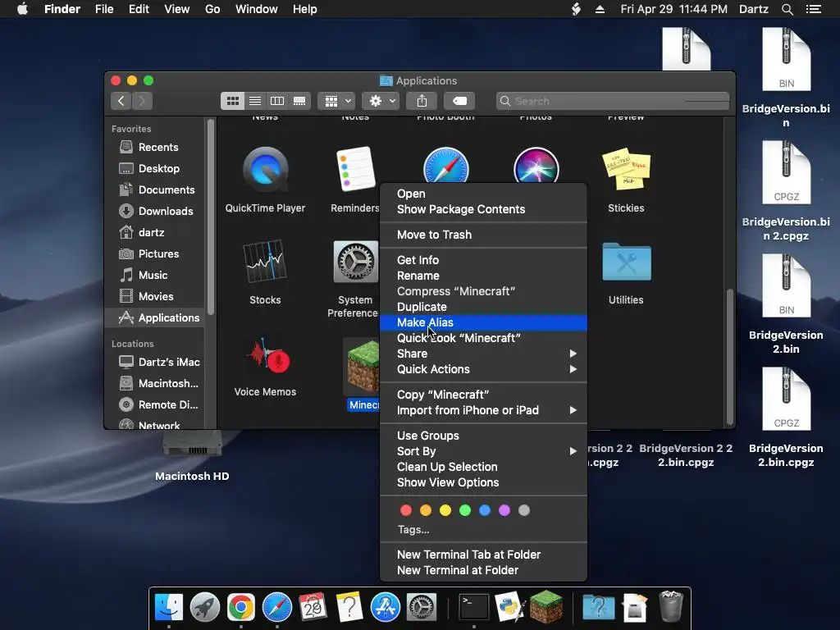Choose Clean Up Selection

tap(483, 467)
